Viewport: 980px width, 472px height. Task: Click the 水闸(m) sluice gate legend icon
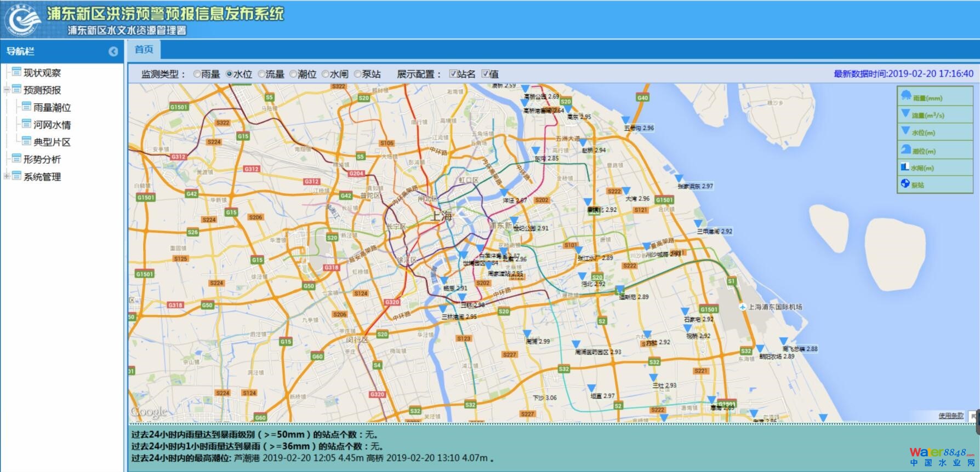905,167
